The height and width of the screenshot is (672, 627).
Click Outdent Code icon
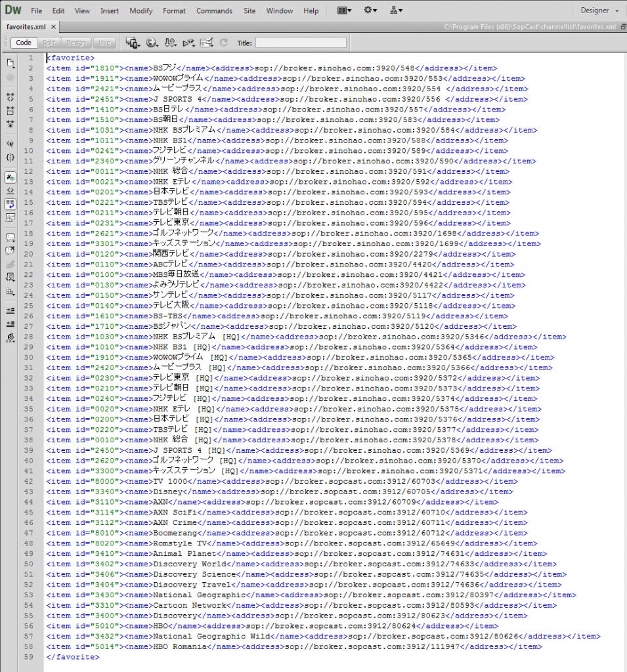(11, 324)
